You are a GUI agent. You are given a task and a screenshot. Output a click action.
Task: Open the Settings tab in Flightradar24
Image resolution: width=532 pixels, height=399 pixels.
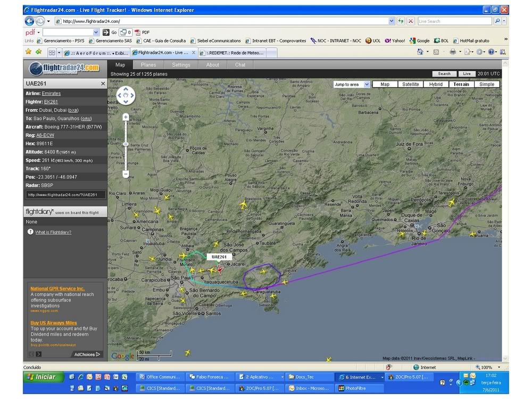[181, 65]
